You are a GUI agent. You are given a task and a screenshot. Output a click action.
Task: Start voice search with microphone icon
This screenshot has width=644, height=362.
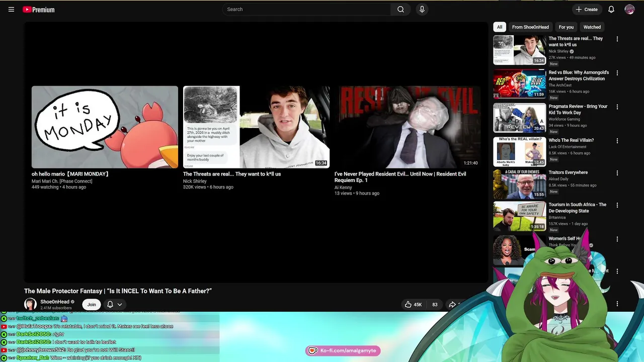pyautogui.click(x=422, y=9)
